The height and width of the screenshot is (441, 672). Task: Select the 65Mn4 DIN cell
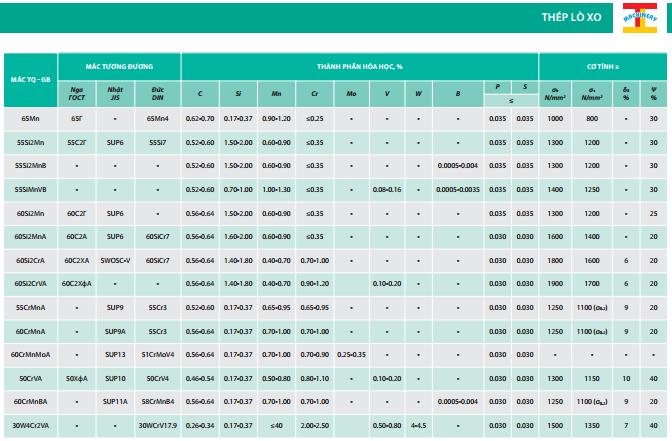[158, 119]
